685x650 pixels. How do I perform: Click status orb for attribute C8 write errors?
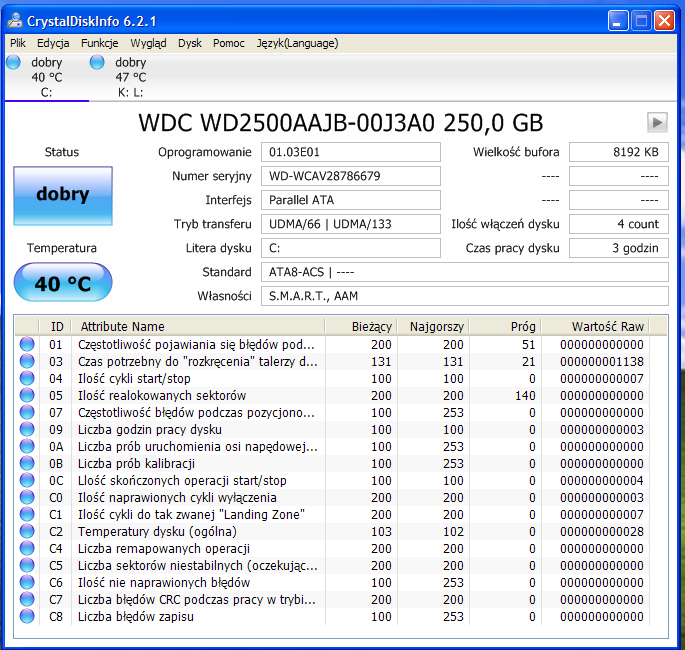coord(27,616)
